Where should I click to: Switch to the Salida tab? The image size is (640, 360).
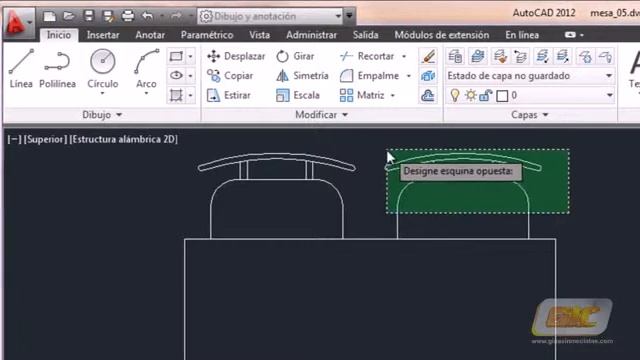(365, 35)
